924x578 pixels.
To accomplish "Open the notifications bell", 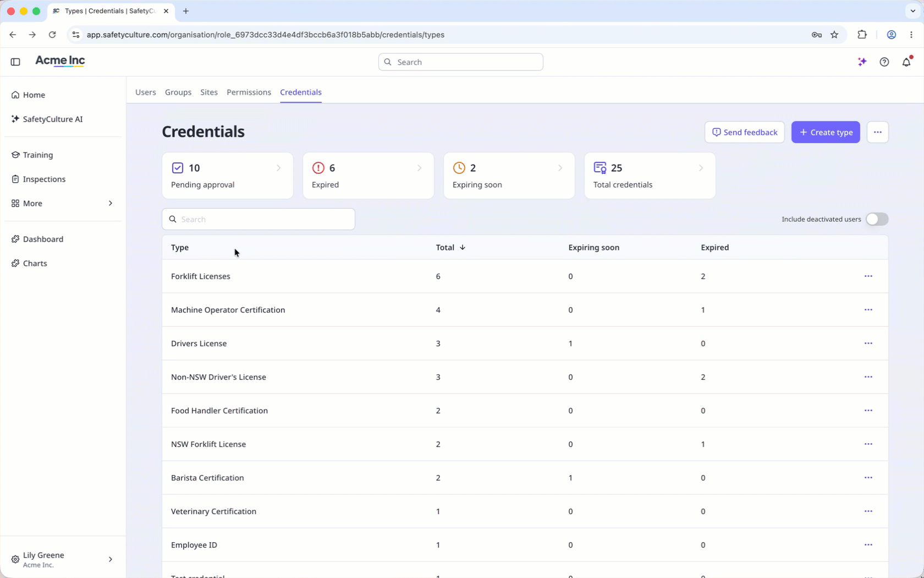I will 907,62.
